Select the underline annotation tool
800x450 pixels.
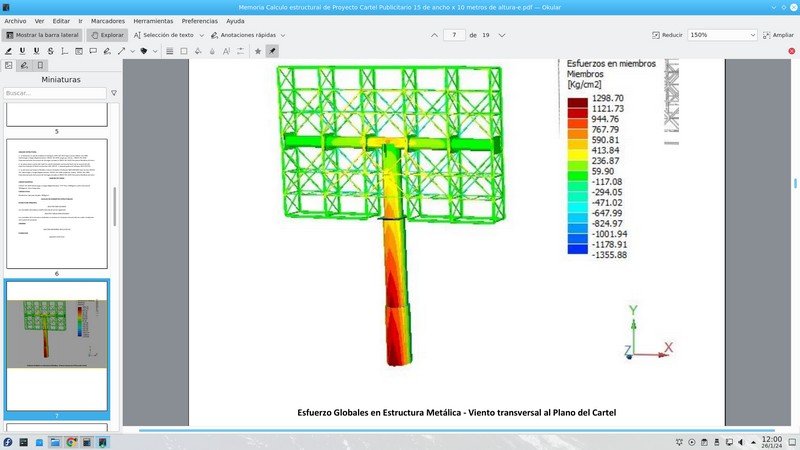(22, 51)
